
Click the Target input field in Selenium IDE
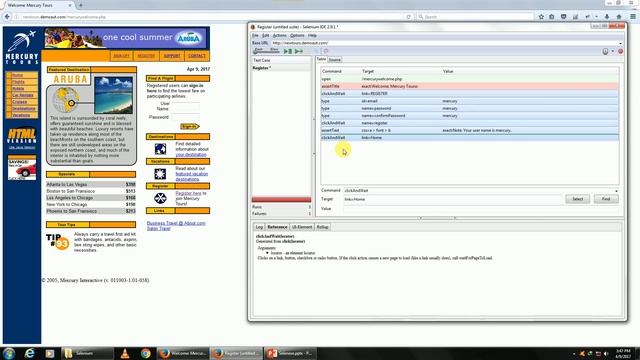452,199
